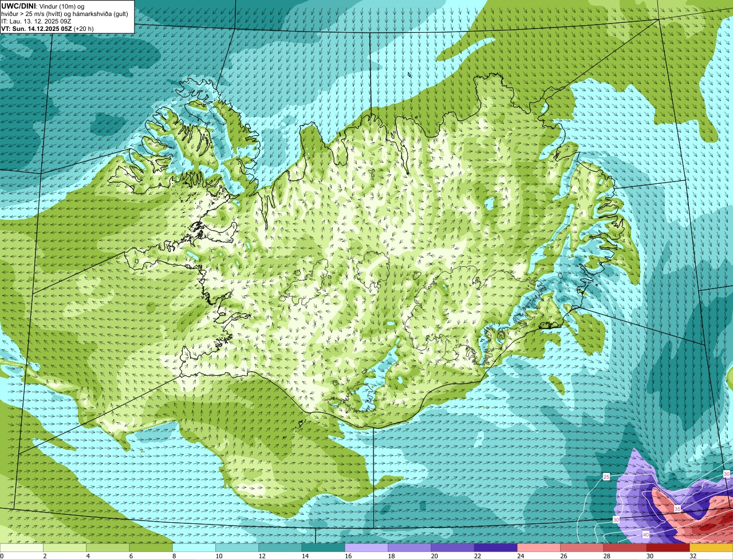Pick the light lavender 16–18 m/s swatch
Image resolution: width=733 pixels, height=560 pixels.
[x=366, y=547]
